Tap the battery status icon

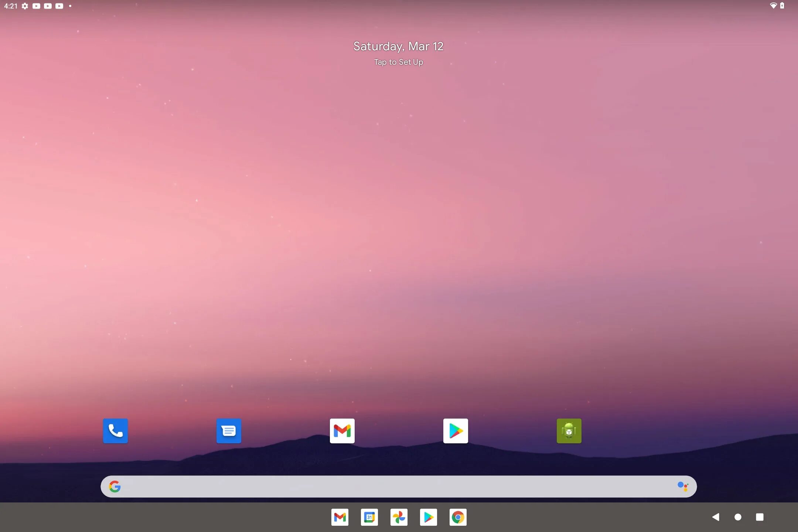(x=782, y=6)
